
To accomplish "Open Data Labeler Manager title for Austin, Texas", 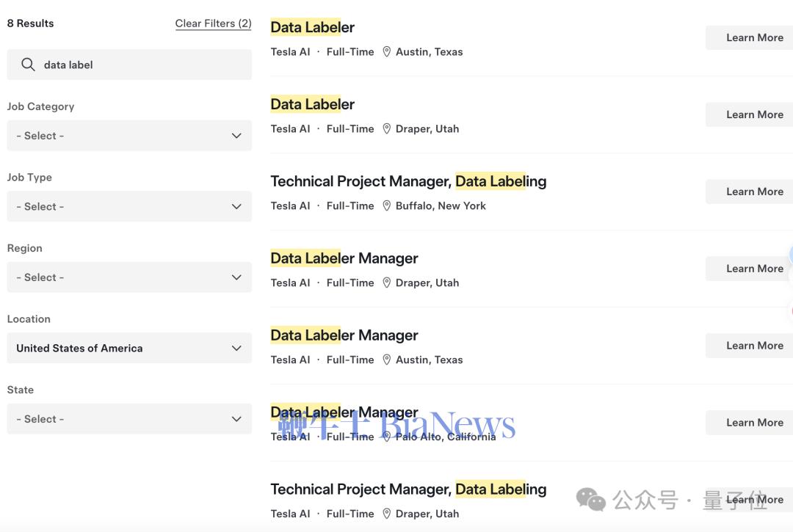I will pyautogui.click(x=344, y=335).
